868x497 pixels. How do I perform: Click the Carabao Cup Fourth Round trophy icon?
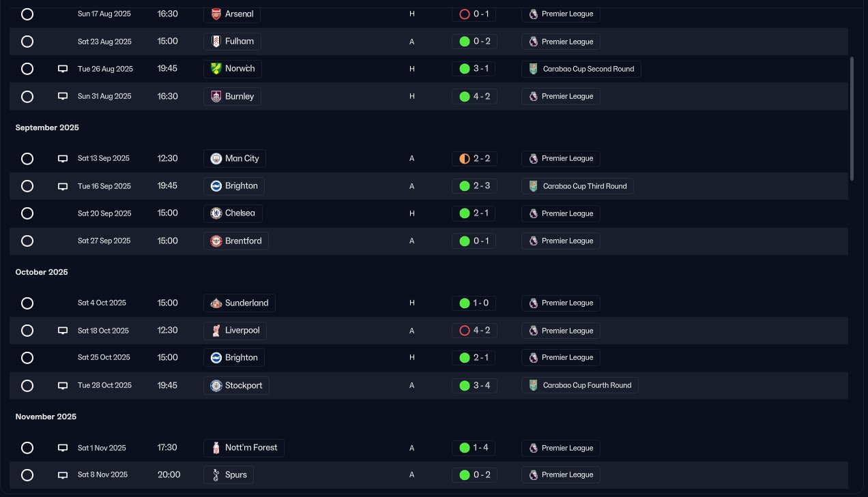[534, 385]
